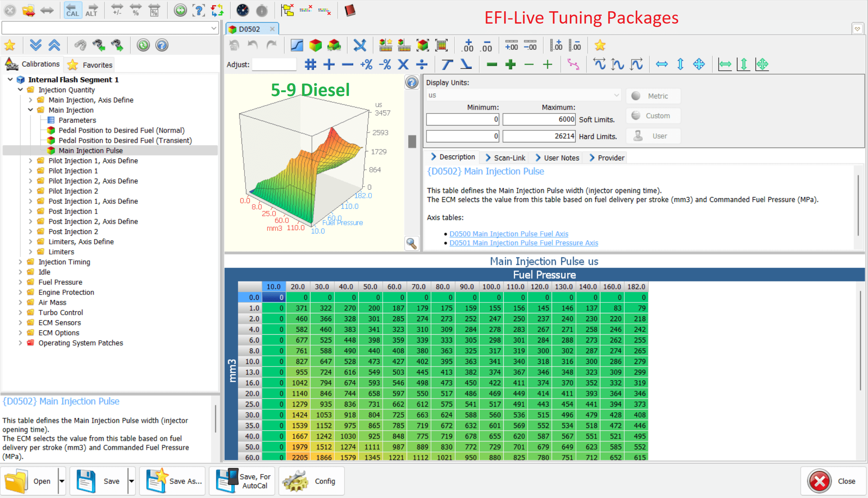
Task: Expand the Turbo Control folder
Action: coord(21,312)
